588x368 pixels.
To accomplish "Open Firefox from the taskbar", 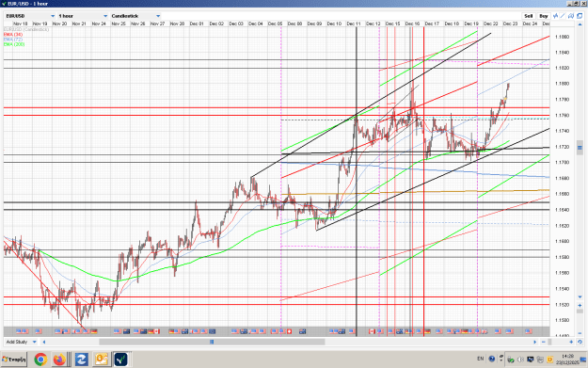I will point(59,360).
